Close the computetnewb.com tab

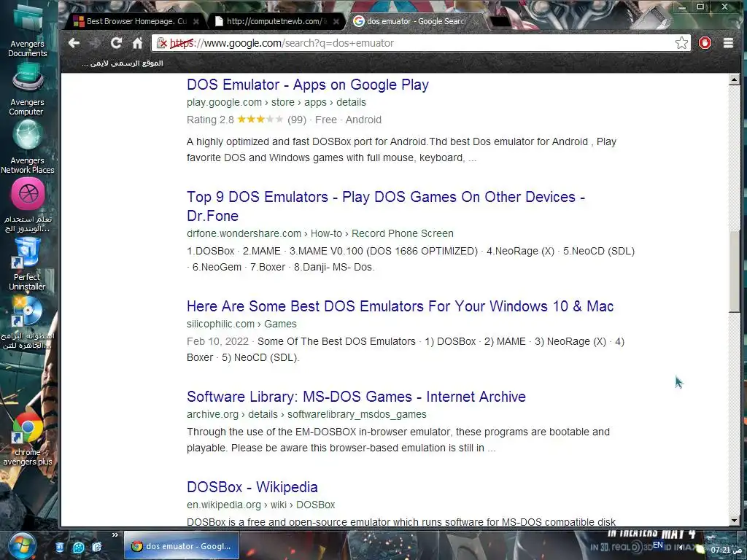[336, 21]
